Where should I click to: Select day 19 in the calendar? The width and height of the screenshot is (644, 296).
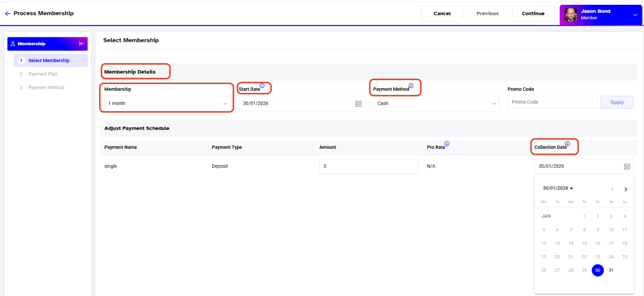click(544, 257)
